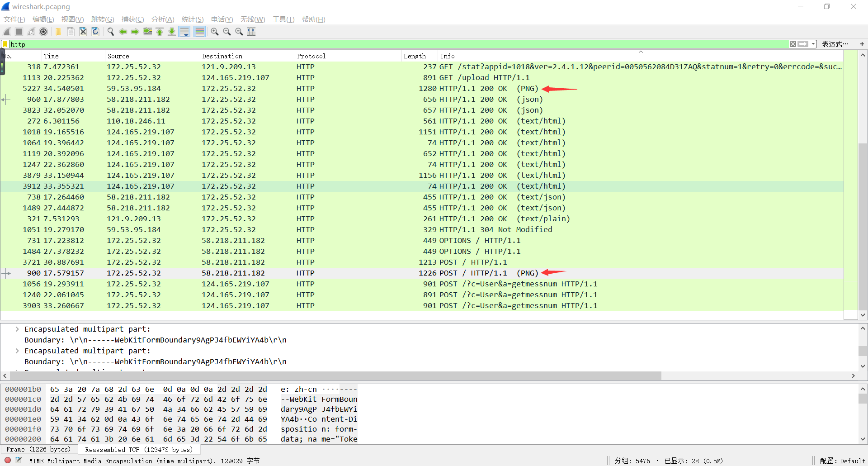The width and height of the screenshot is (868, 466).
Task: Open the 文件(F) menu
Action: 14,19
